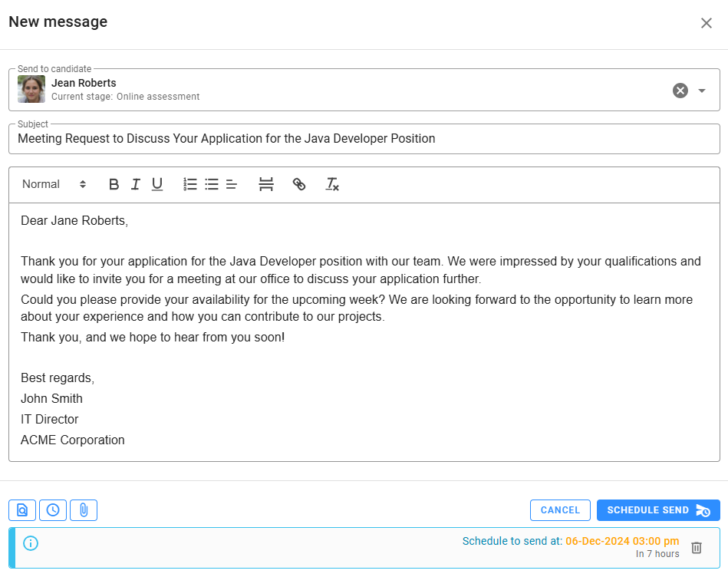Click into the Subject field
Image resolution: width=728 pixels, height=577 pixels.
364,139
